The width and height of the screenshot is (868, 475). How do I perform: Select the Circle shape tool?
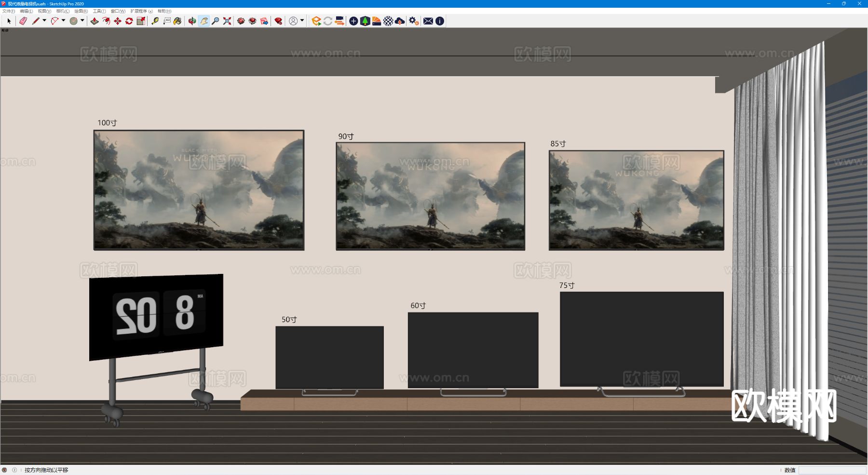coord(73,21)
